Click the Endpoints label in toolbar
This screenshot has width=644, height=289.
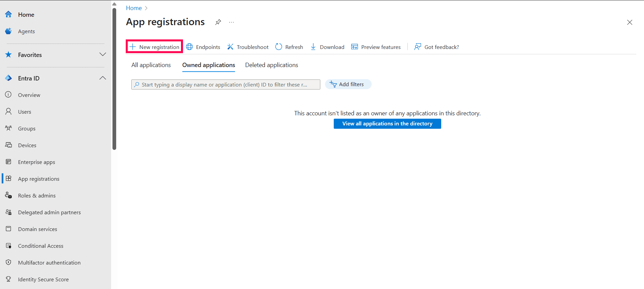[x=208, y=47]
